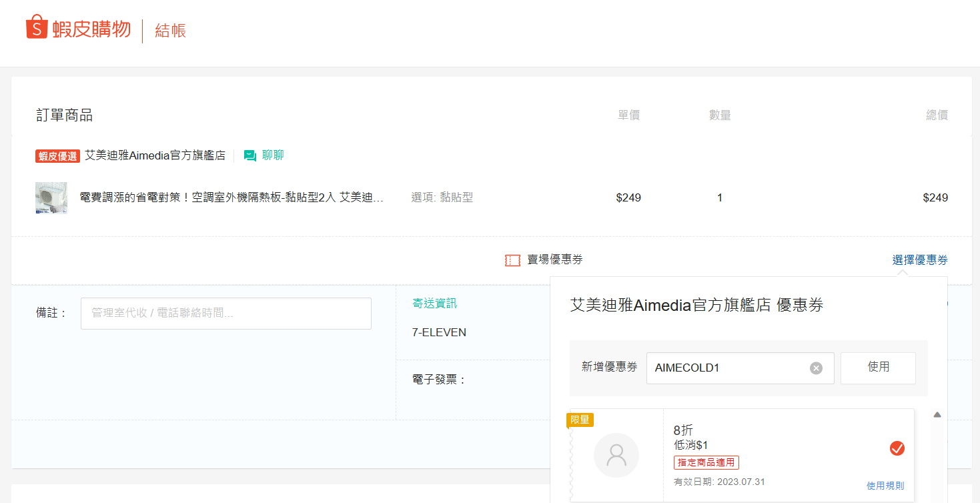Click the 艾美迪雅Aimedia官方旗艦店 優惠券 popup heading
This screenshot has width=980, height=503.
[697, 306]
